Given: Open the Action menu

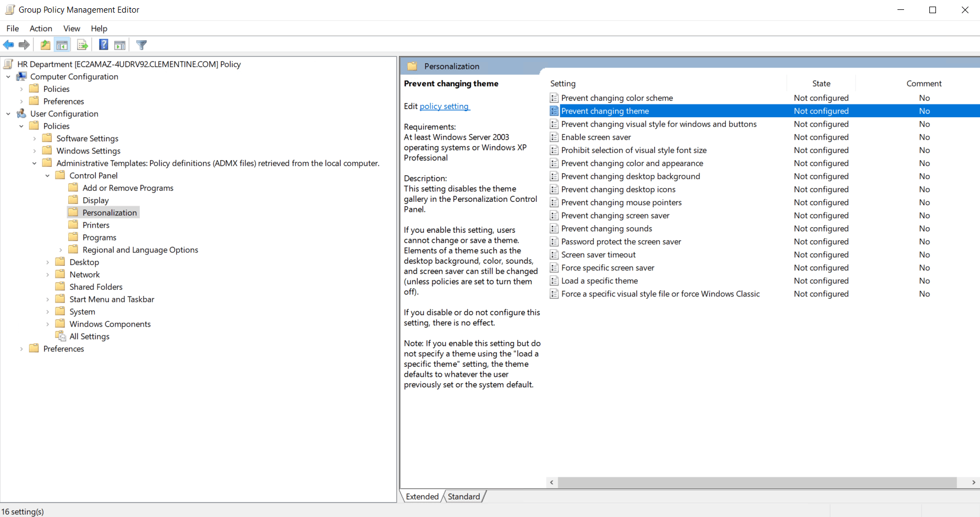Looking at the screenshot, I should (x=41, y=28).
